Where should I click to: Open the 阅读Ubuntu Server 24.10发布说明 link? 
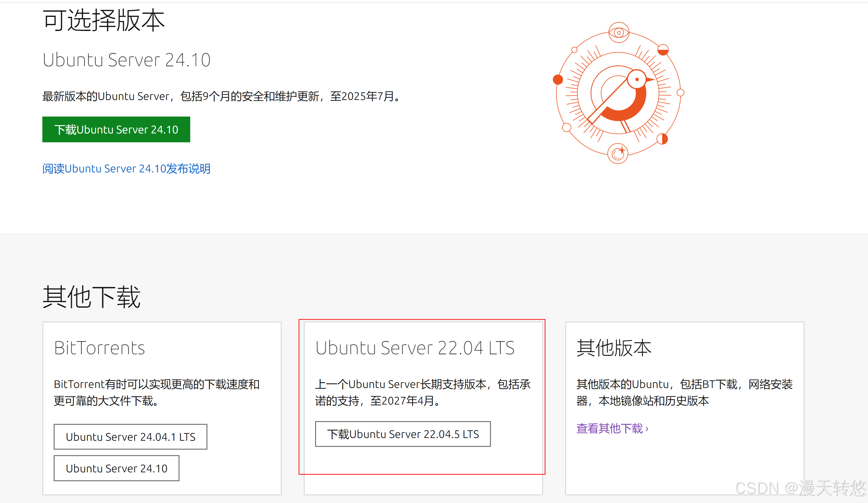click(126, 169)
